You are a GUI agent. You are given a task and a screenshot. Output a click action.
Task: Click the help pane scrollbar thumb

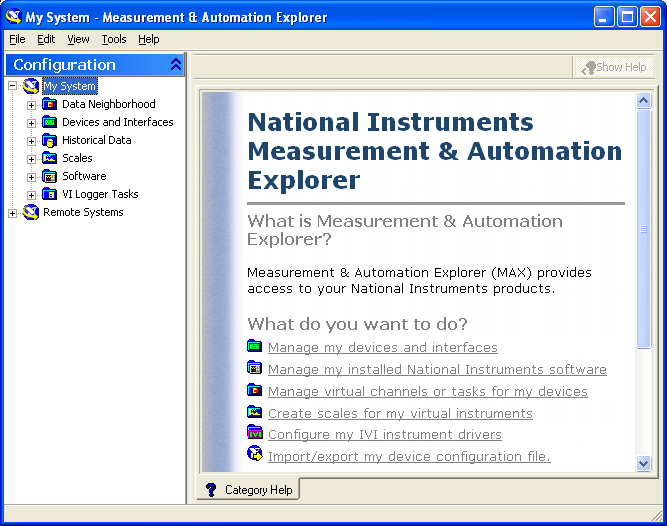tap(644, 229)
